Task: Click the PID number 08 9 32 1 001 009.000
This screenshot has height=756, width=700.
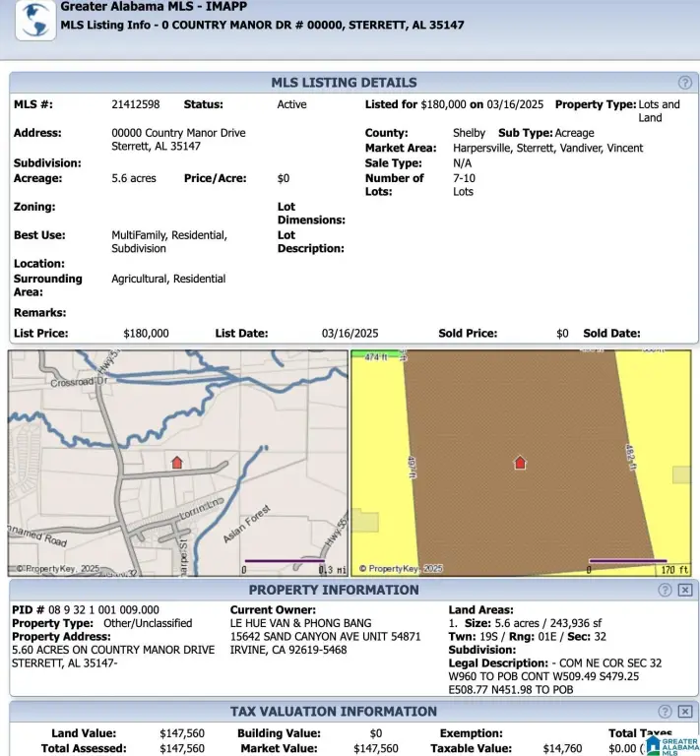Action: [85, 610]
